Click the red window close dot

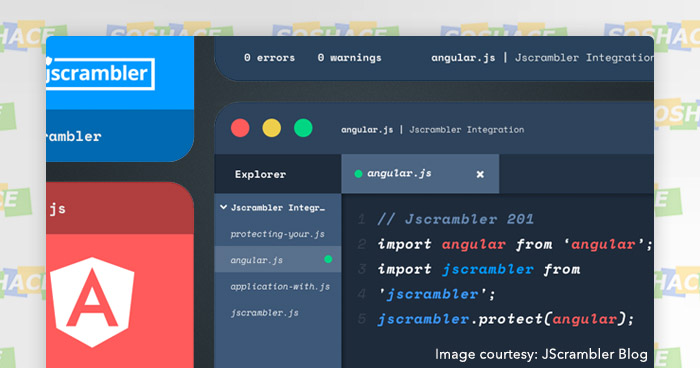tap(240, 128)
